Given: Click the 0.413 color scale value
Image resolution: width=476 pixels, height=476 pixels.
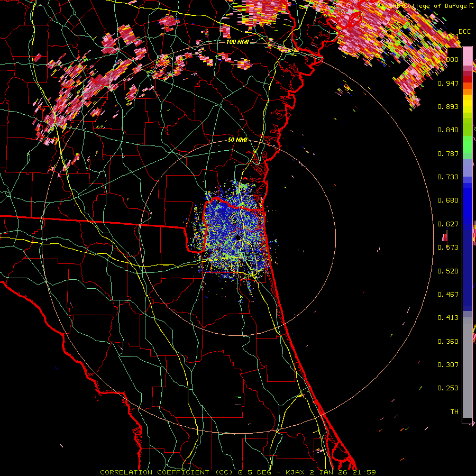Looking at the screenshot, I should [448, 318].
